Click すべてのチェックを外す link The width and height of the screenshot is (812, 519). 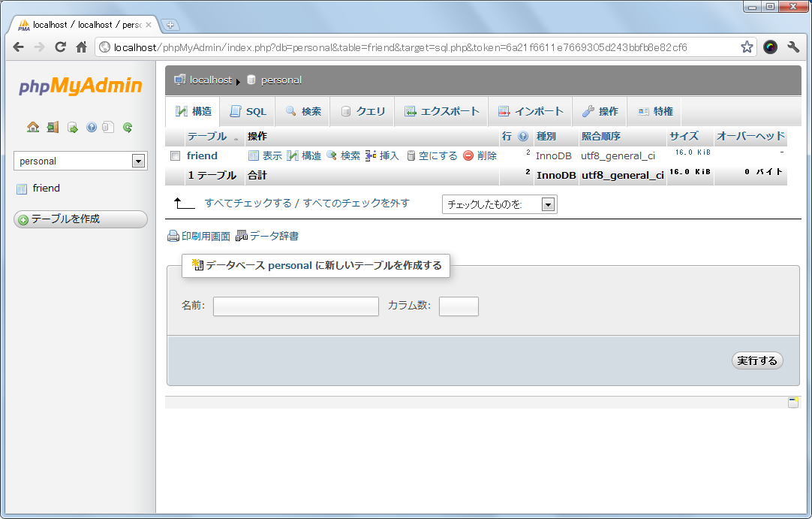click(x=356, y=204)
